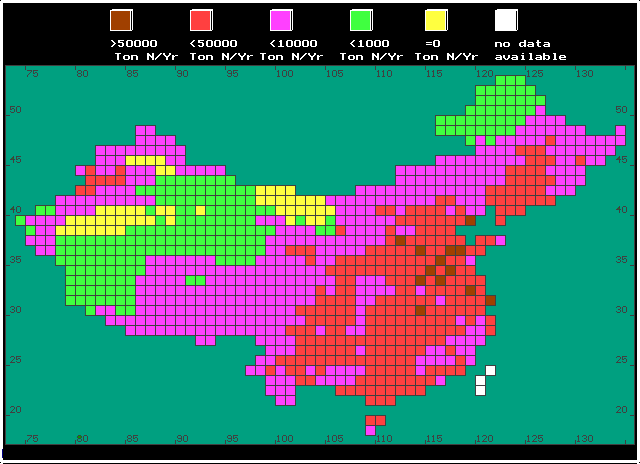Select the red <50000 legend swatch

click(201, 20)
